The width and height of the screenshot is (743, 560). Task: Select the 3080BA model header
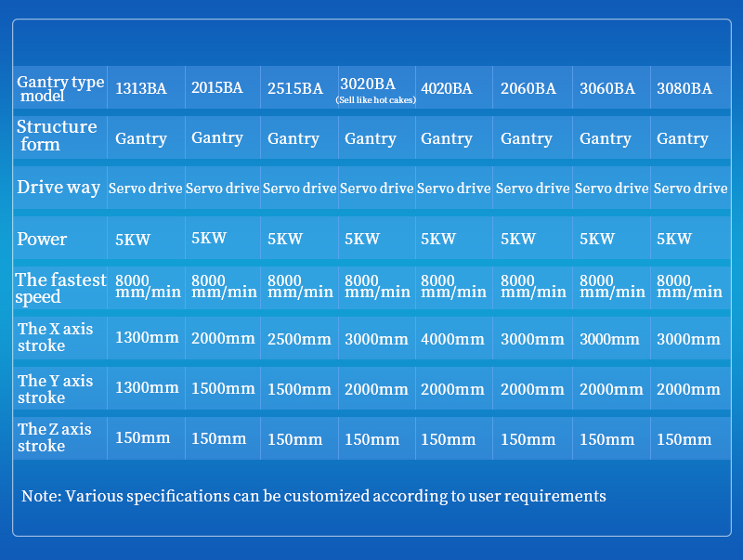point(684,88)
